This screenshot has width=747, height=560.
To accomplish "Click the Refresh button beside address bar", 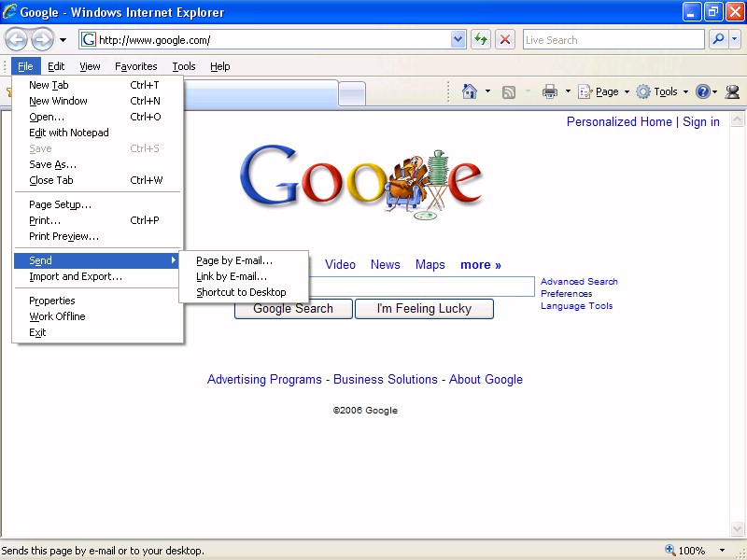I will 481,39.
